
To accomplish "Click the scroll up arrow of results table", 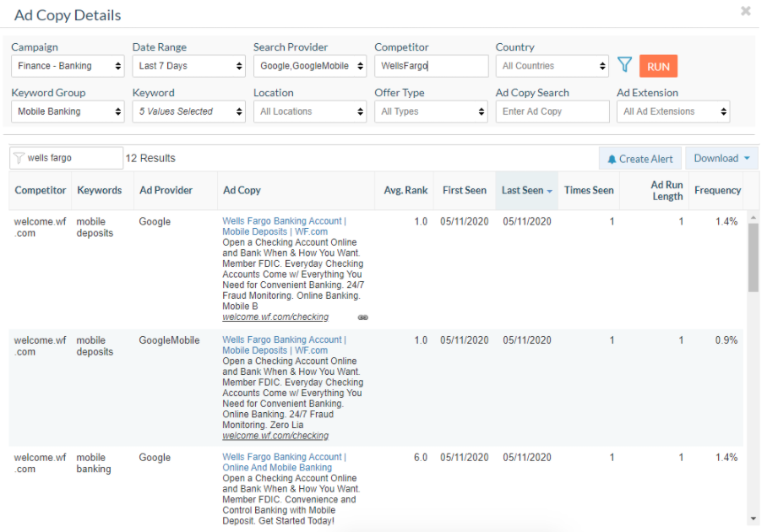I will [753, 217].
